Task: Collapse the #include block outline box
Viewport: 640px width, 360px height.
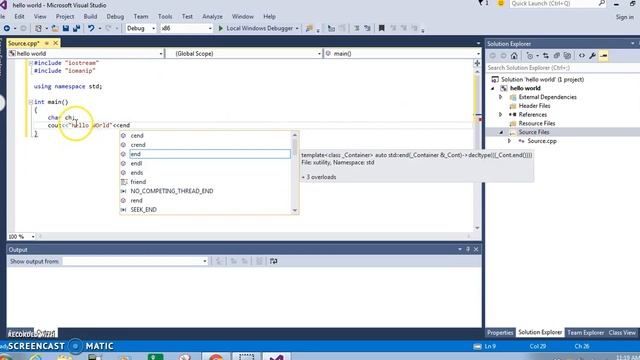Action: point(31,63)
